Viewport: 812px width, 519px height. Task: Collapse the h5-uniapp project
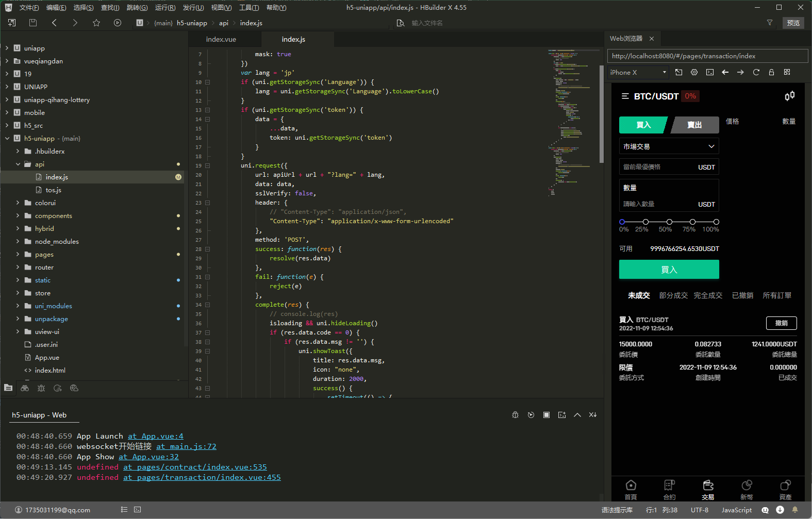(7, 138)
